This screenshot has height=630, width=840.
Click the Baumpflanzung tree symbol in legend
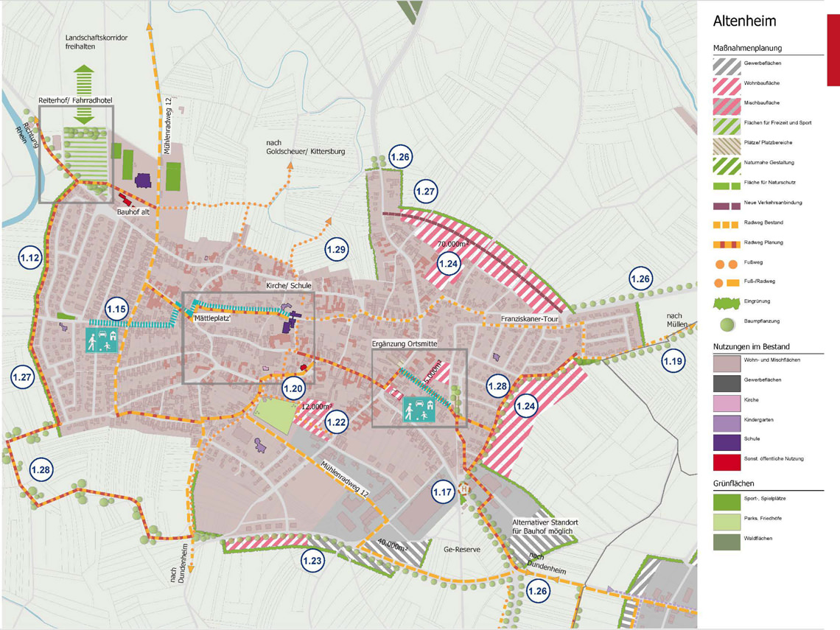tap(727, 323)
